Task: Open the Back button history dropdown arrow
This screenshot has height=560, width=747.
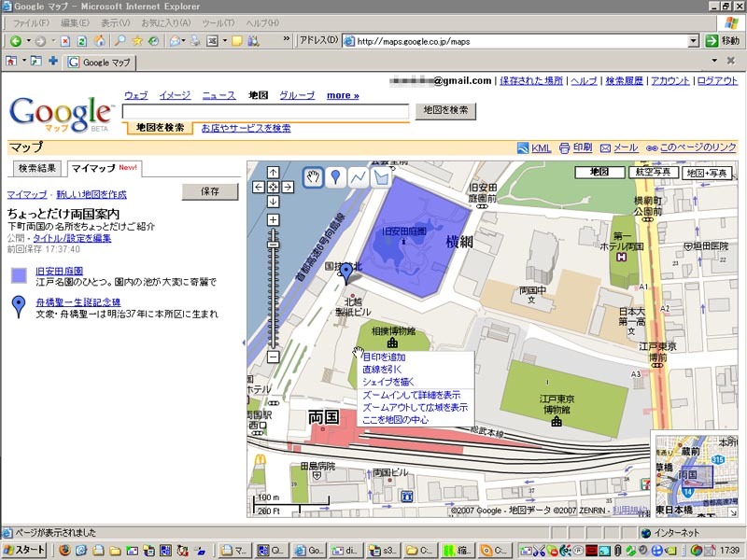Action: (x=28, y=41)
